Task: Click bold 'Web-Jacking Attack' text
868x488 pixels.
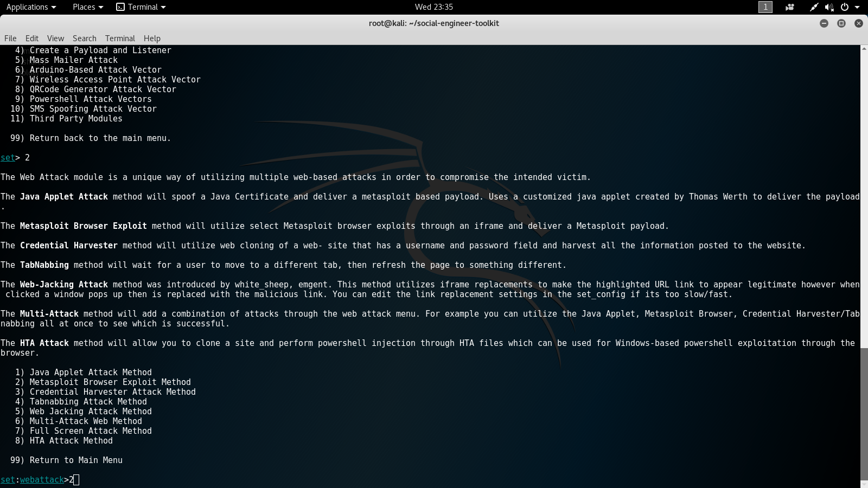Action: tap(64, 285)
